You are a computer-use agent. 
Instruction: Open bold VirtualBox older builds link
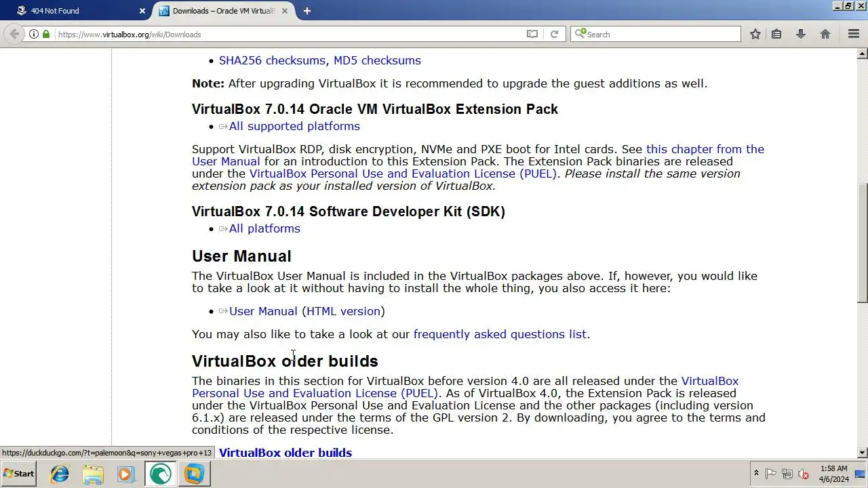285,452
